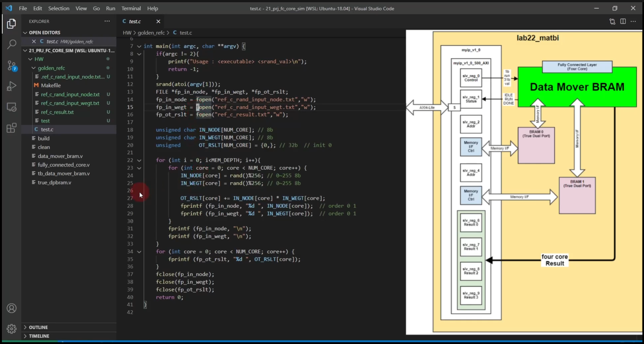
Task: Fold the if argc block
Action: pyautogui.click(x=139, y=54)
